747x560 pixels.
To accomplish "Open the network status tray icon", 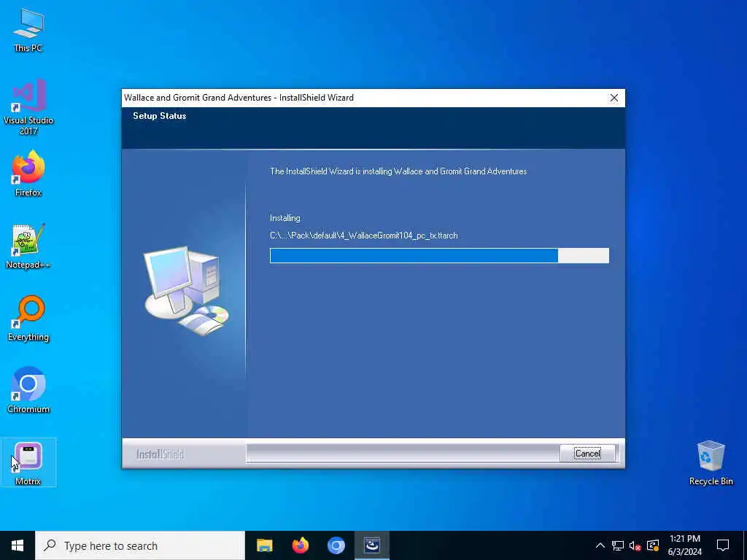I will click(618, 545).
